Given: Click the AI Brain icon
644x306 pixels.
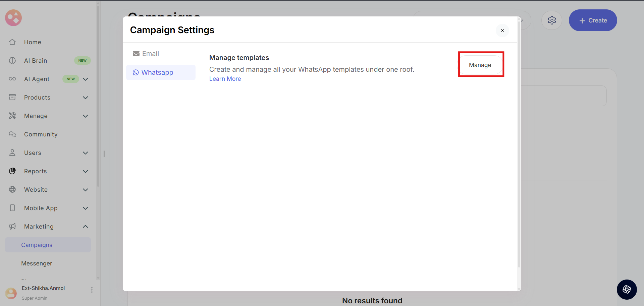Looking at the screenshot, I should click(12, 61).
